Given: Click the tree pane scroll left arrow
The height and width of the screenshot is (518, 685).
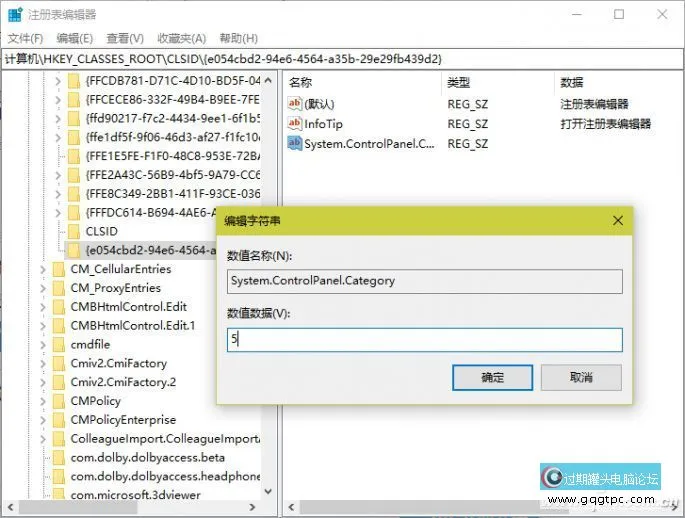Looking at the screenshot, I should (x=10, y=507).
